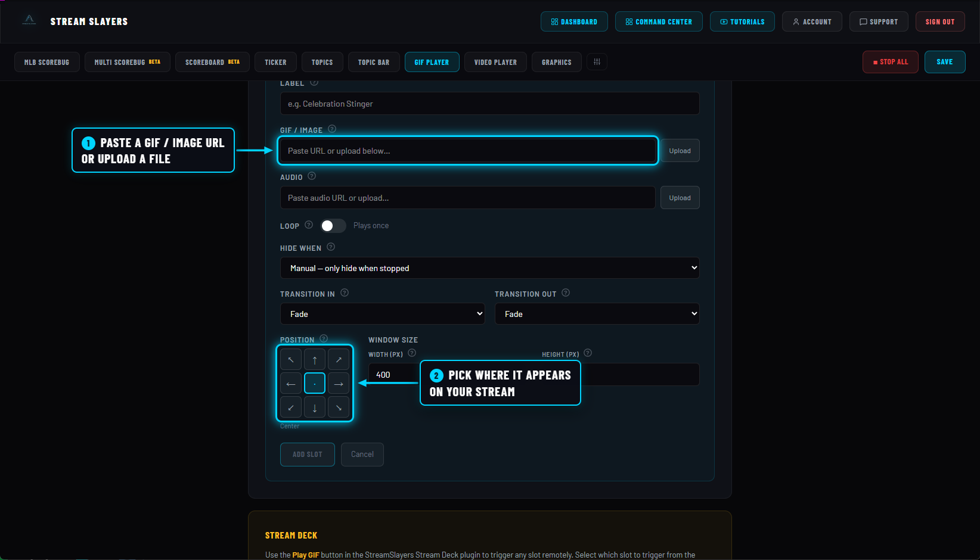Open the Transition In dropdown

click(x=383, y=314)
